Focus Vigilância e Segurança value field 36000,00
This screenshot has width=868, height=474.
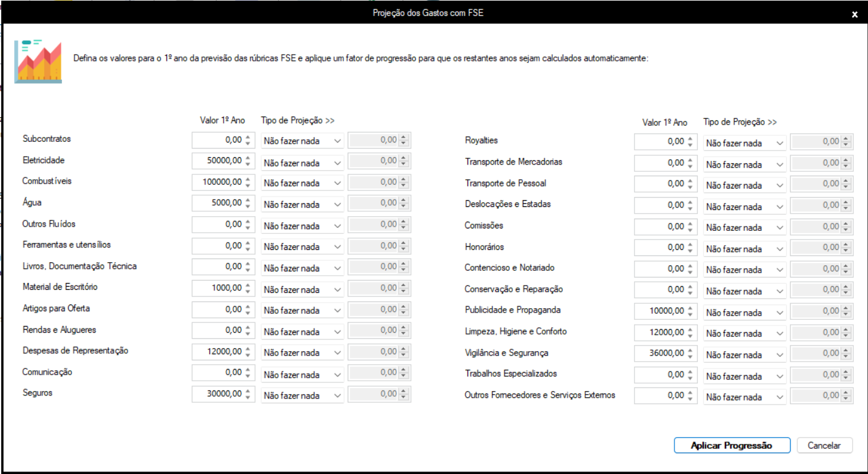pyautogui.click(x=665, y=354)
